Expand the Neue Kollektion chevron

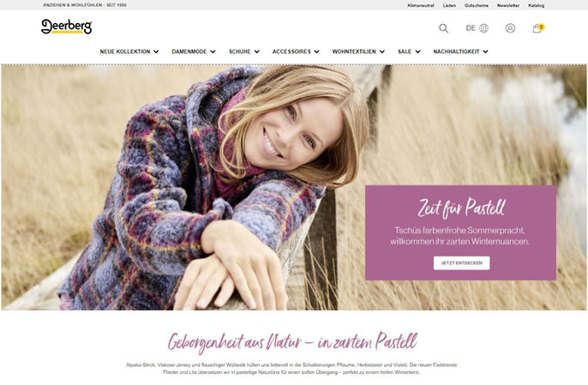tap(156, 51)
